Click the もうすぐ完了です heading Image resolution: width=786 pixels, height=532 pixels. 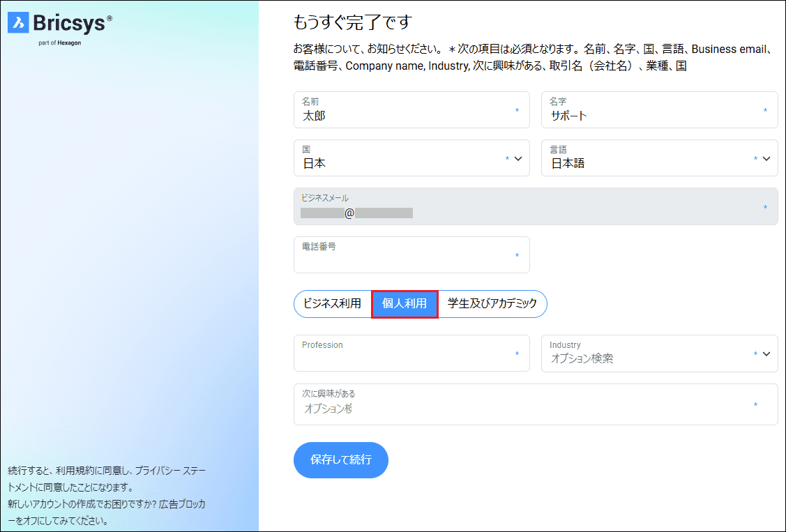(354, 22)
